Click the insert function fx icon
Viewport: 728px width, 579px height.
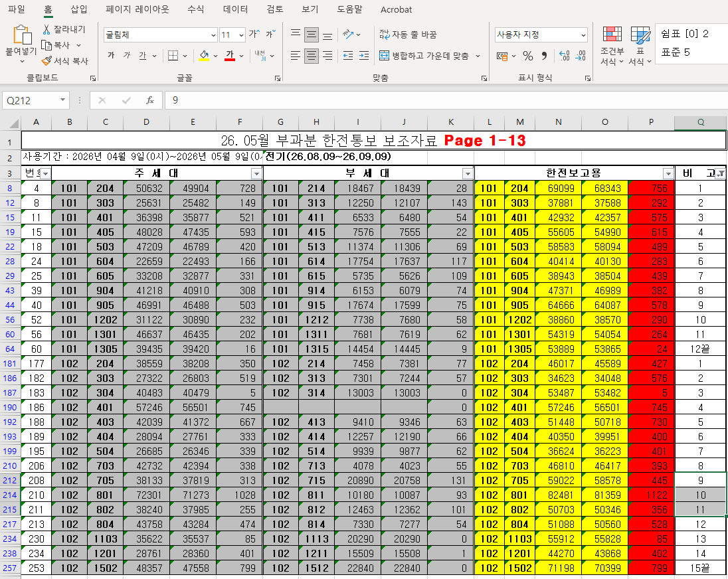[150, 100]
